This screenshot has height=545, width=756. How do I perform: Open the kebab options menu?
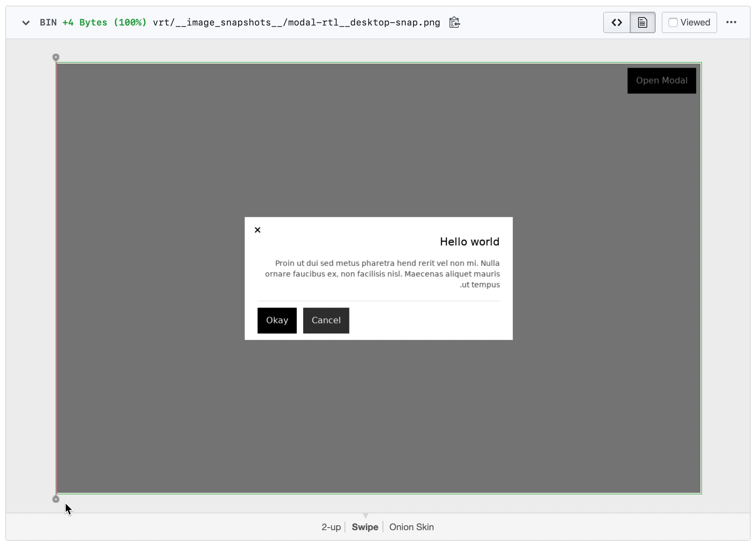tap(732, 22)
